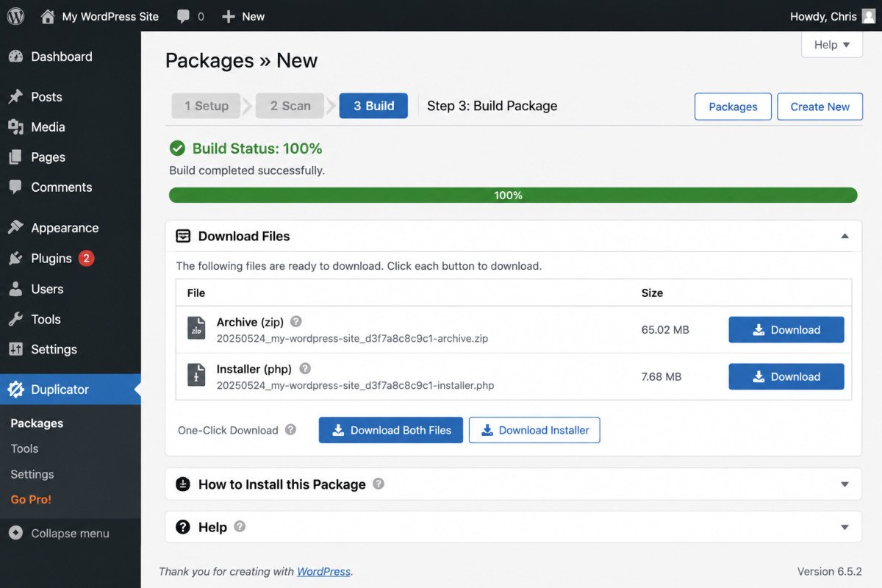Click help icon beside How to Install this Package
The image size is (882, 588).
(x=379, y=484)
